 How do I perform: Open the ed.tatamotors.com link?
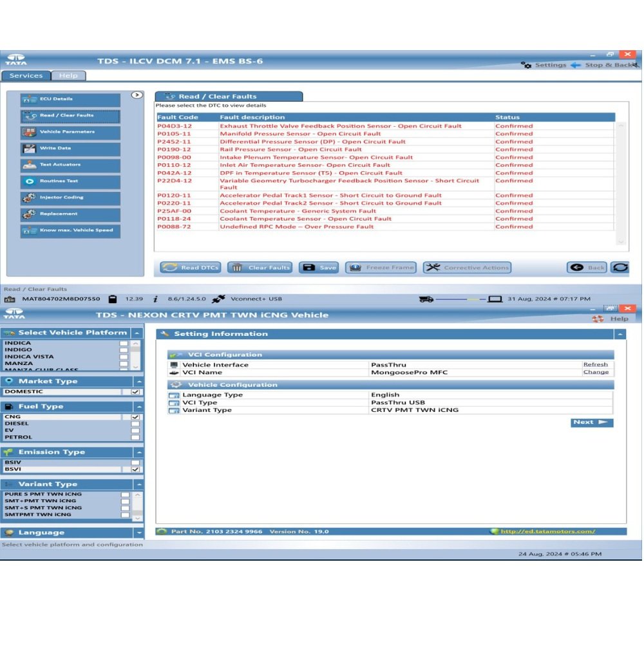[547, 532]
